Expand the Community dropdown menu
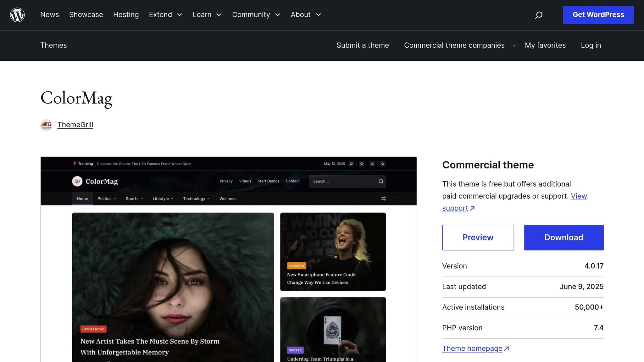The height and width of the screenshot is (362, 644). 256,15
